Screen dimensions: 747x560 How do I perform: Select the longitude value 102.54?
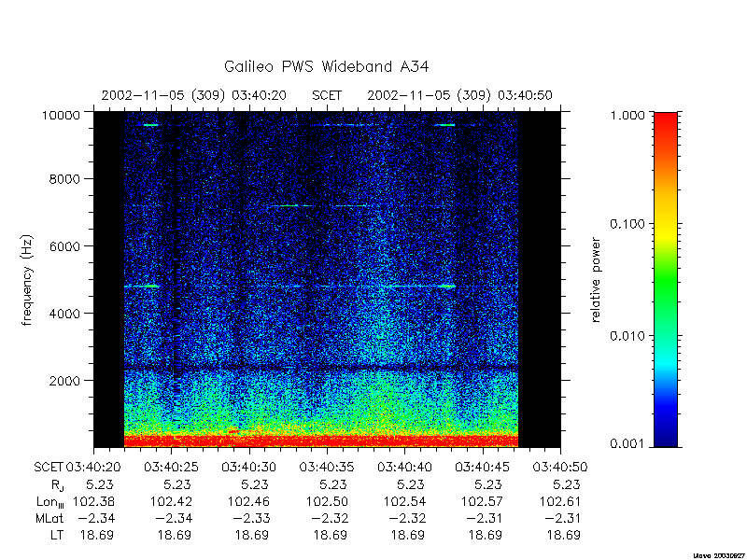(405, 501)
